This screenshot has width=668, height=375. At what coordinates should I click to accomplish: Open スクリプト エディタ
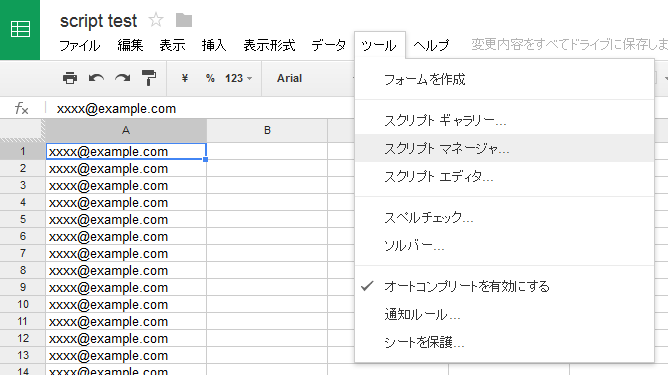504,176
